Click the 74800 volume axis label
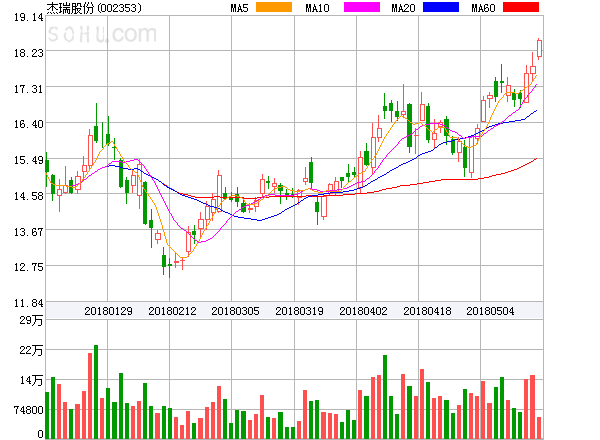 (x=29, y=410)
